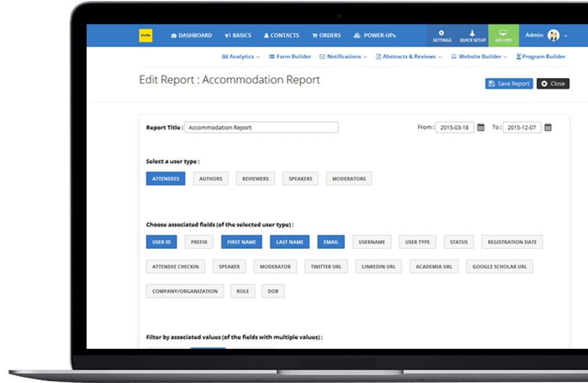This screenshot has width=588, height=383.
Task: Deselect the User ID field
Action: (161, 242)
